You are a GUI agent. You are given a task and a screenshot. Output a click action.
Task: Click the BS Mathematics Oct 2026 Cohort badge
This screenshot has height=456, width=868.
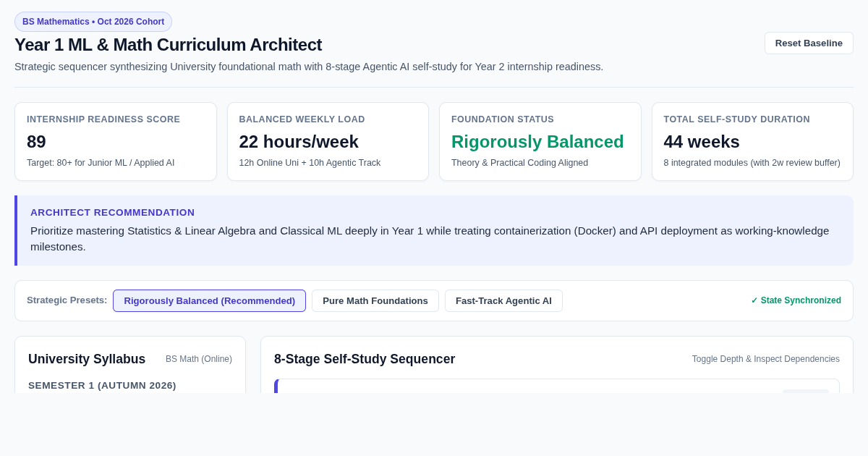(x=93, y=22)
